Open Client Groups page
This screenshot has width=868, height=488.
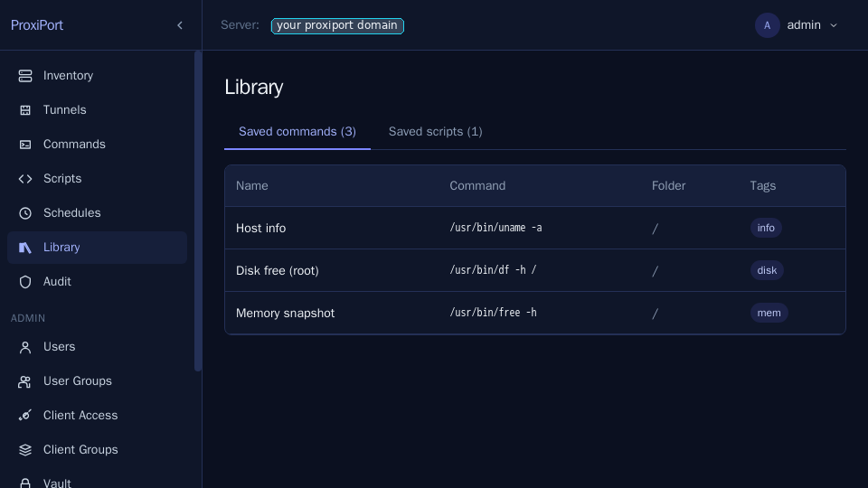(x=97, y=450)
